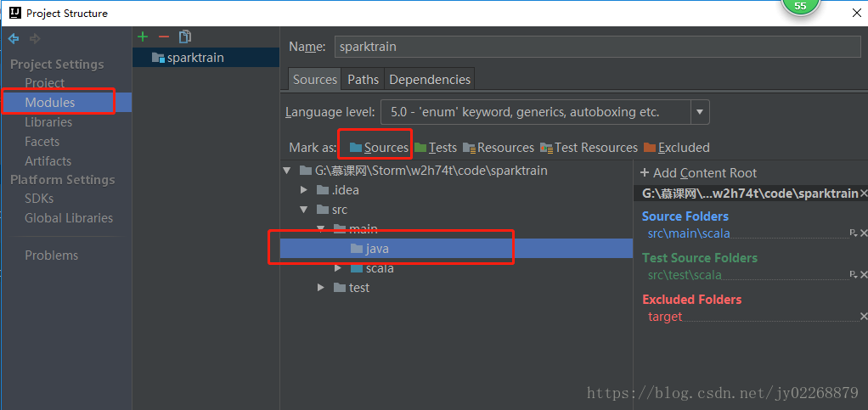This screenshot has width=868, height=410.
Task: Remove the selected module with the minus icon
Action: coord(164,37)
